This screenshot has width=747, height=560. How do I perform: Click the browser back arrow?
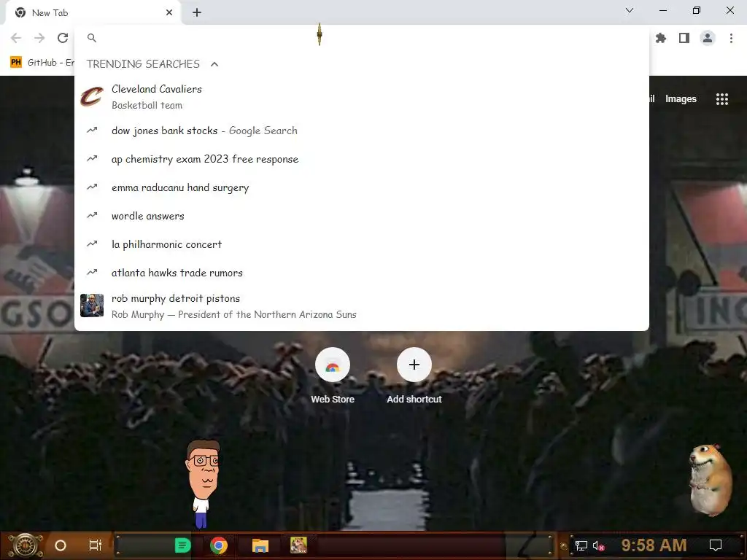pos(16,38)
